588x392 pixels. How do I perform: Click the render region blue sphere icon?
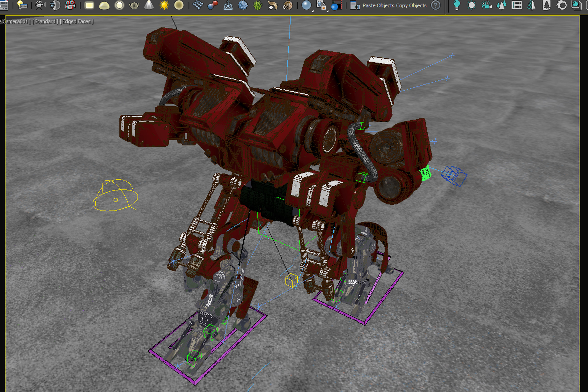point(336,5)
